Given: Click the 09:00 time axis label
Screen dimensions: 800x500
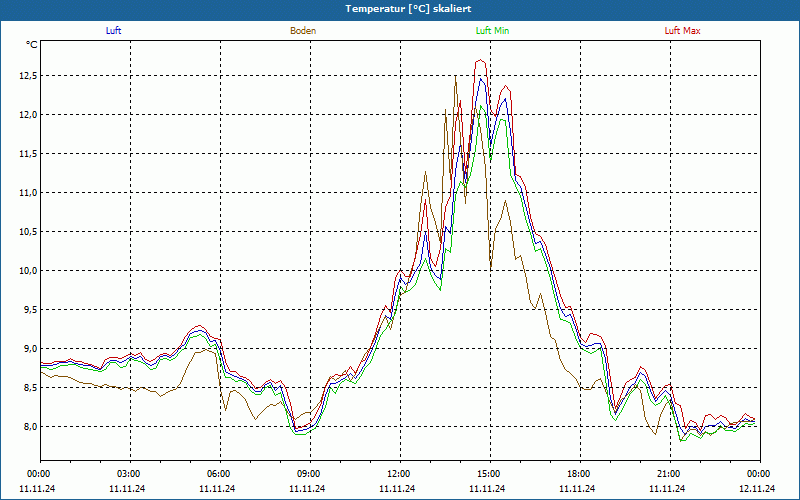Looking at the screenshot, I should coord(308,474).
